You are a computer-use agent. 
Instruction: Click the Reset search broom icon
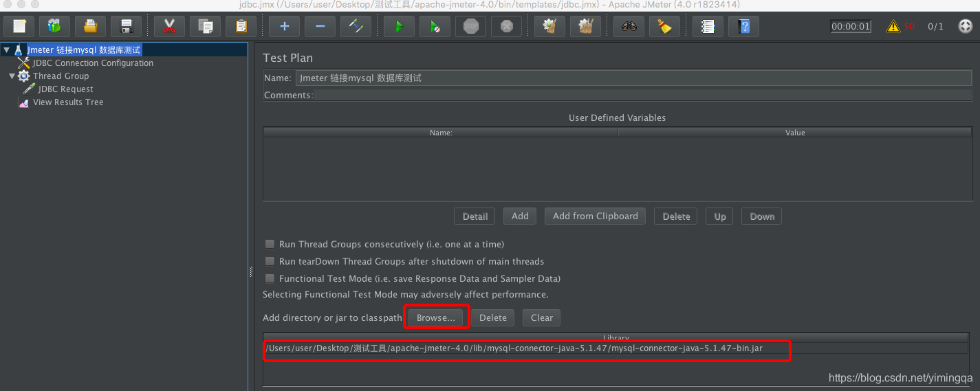(664, 27)
